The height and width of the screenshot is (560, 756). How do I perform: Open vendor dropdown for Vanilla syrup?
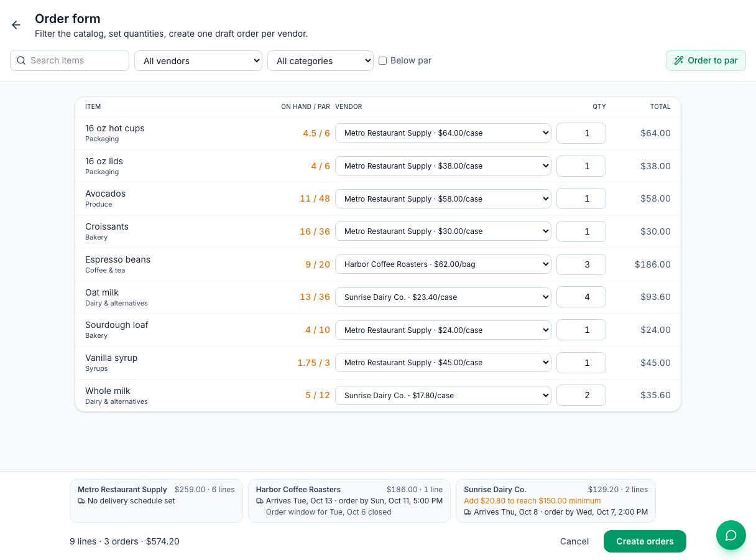coord(443,363)
